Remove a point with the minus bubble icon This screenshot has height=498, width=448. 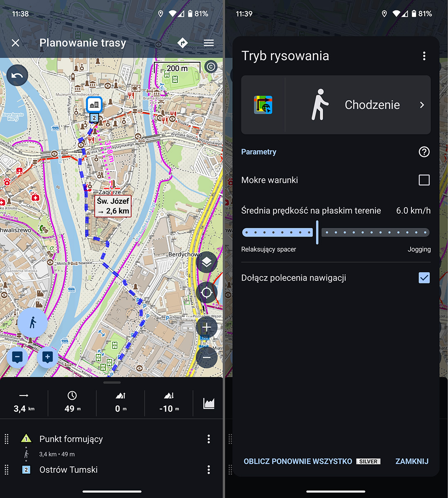17,357
